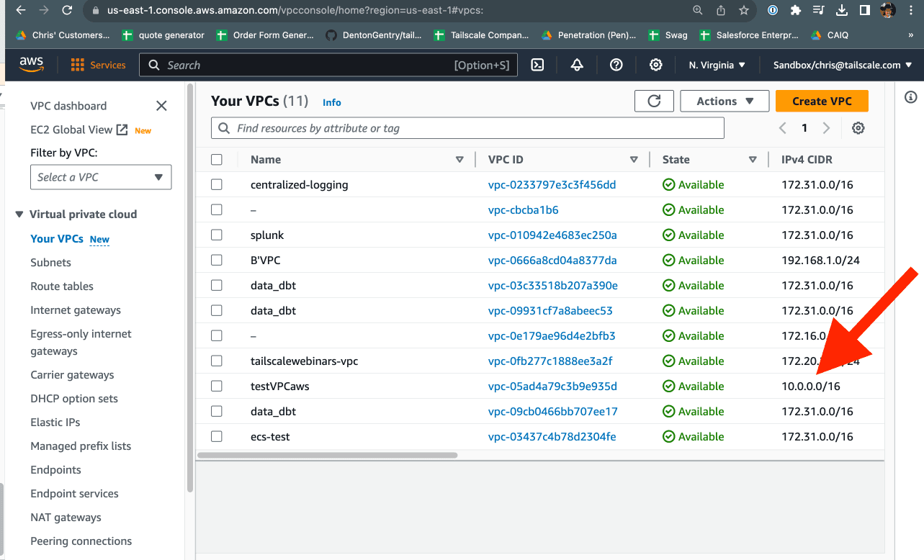
Task: Open table preferences gear near pagination
Action: tap(856, 127)
